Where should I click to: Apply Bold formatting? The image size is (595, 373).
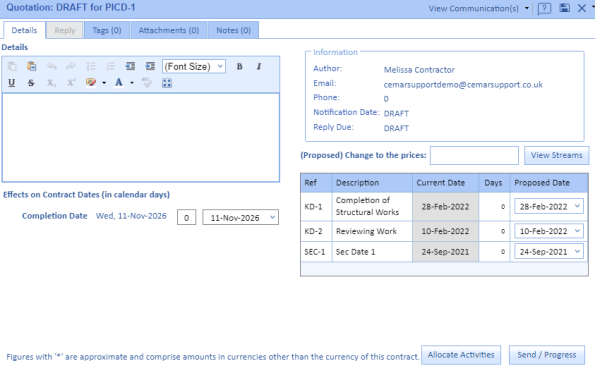coord(239,66)
